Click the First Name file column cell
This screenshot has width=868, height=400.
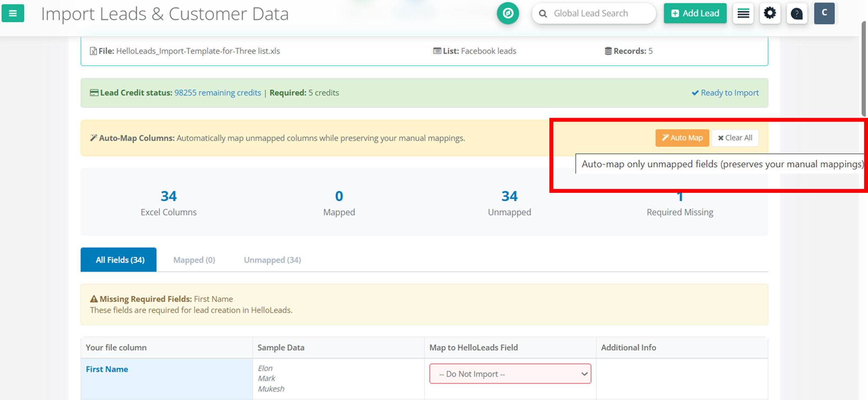coord(107,369)
